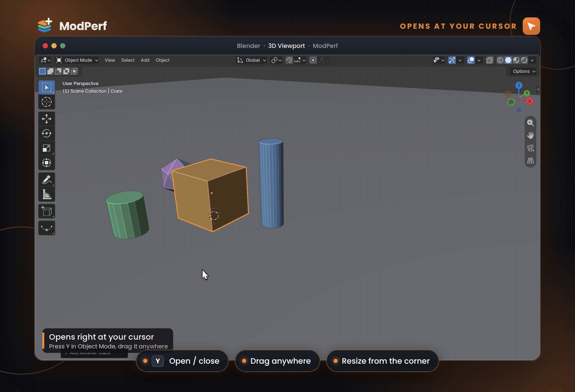Open the View menu
Image resolution: width=575 pixels, height=392 pixels.
110,60
